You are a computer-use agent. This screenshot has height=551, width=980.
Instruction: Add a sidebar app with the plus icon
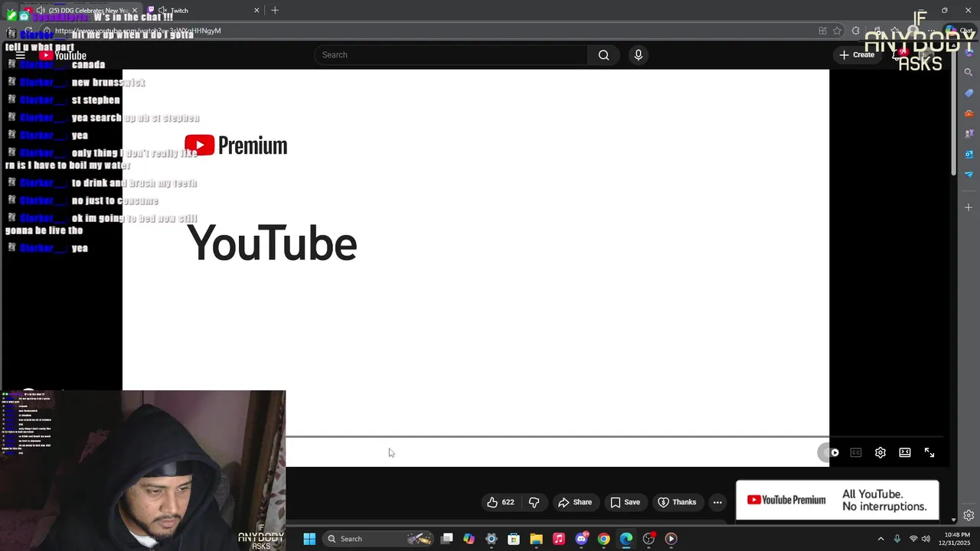pyautogui.click(x=969, y=207)
